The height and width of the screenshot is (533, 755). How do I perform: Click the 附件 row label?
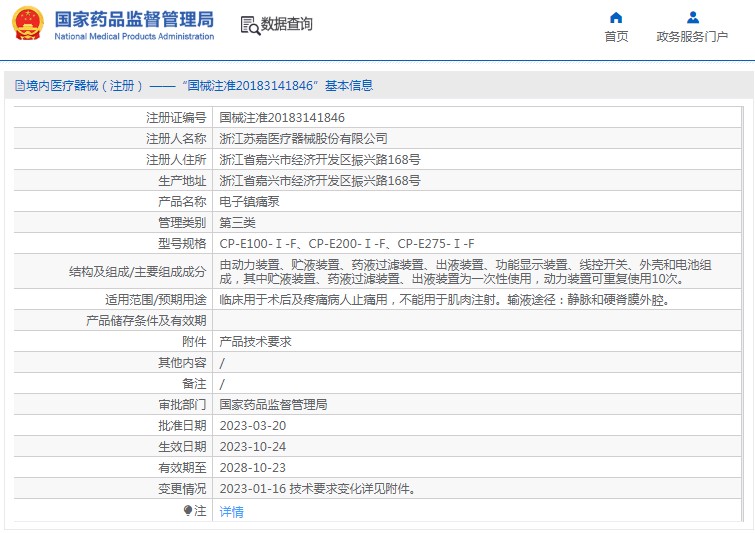click(195, 341)
